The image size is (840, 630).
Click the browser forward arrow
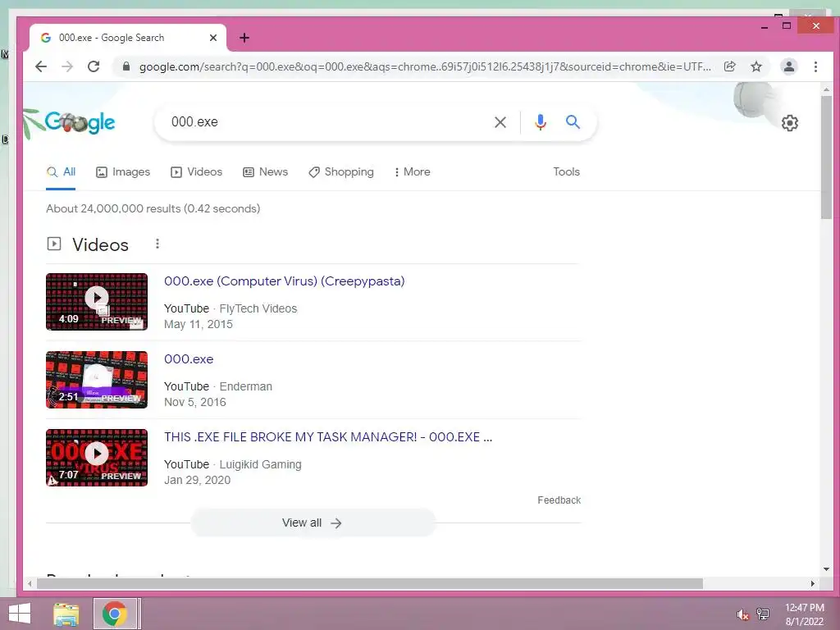coord(67,66)
